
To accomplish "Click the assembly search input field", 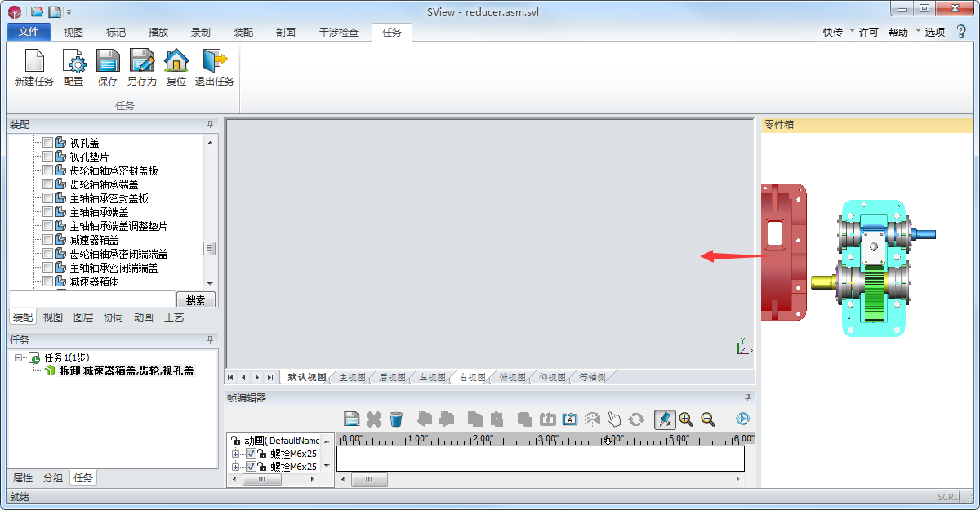I will pyautogui.click(x=91, y=299).
